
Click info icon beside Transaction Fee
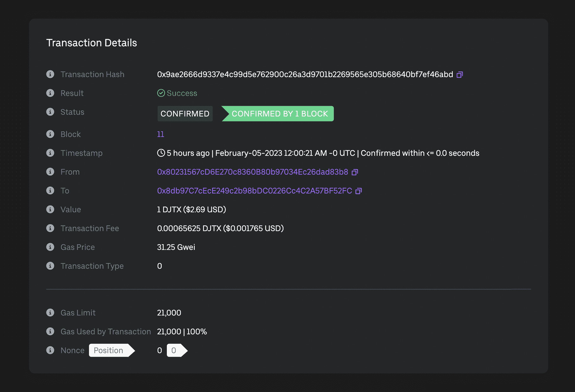(50, 228)
